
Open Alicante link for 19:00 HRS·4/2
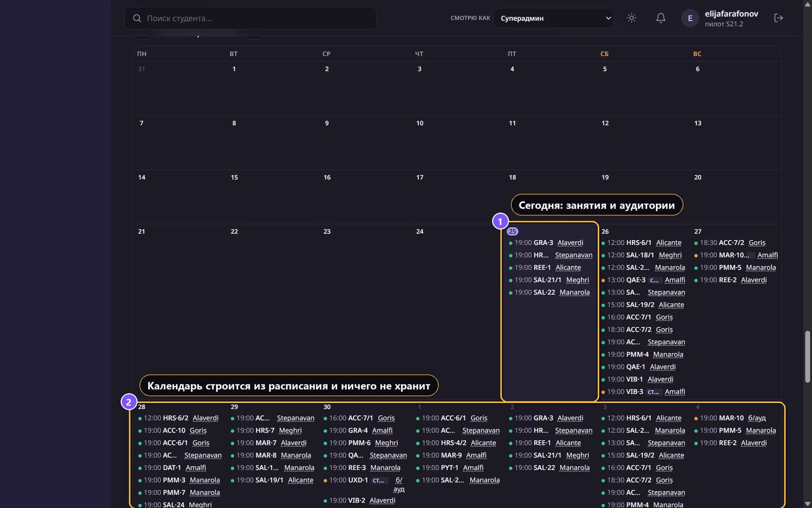tap(483, 443)
